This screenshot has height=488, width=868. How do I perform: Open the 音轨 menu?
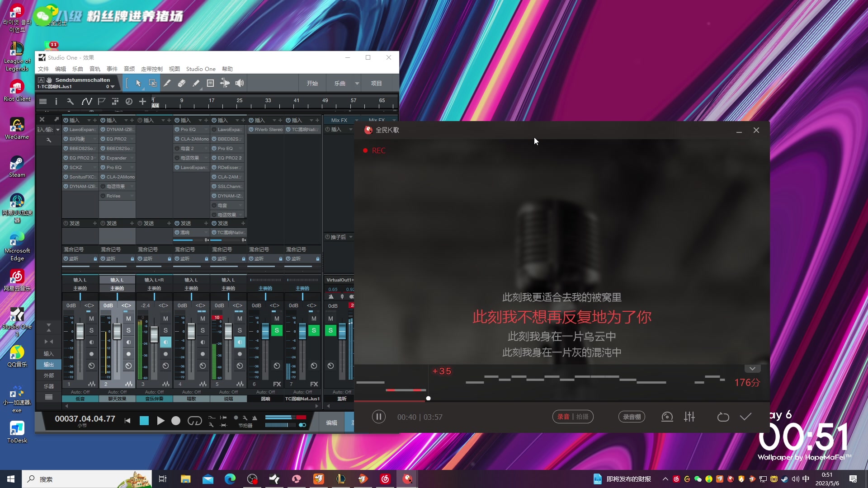(x=94, y=69)
